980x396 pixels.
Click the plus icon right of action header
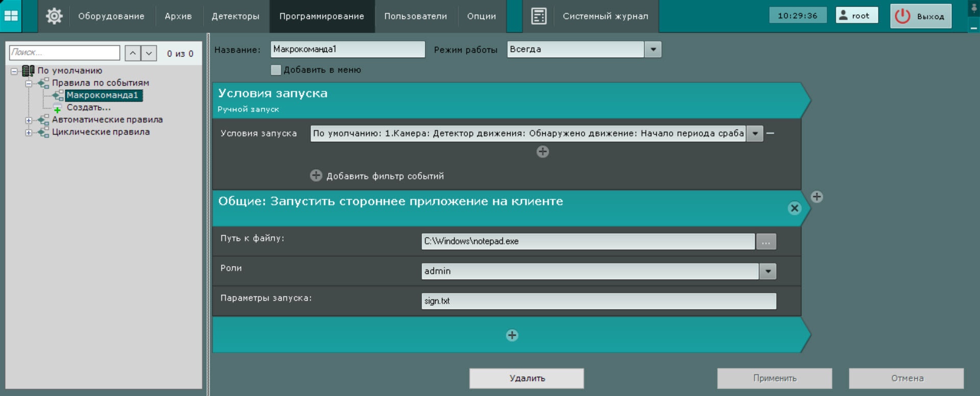click(817, 197)
